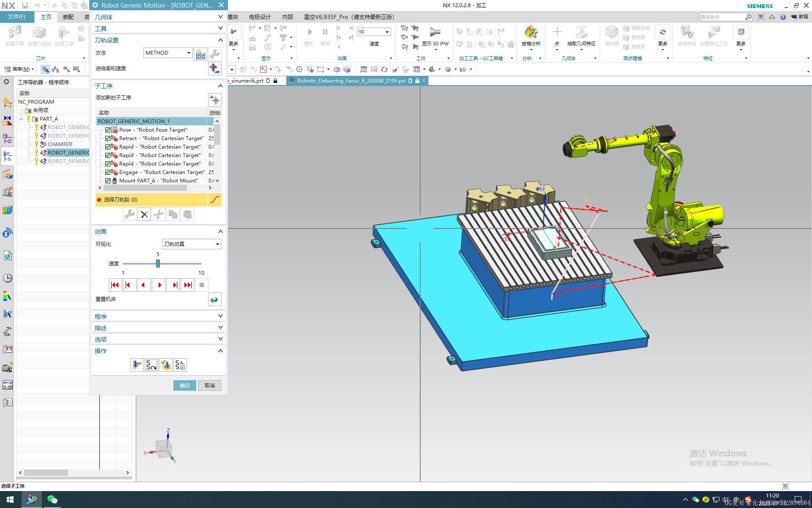Expand the 程序 section
The width and height of the screenshot is (812, 508).
coord(158,316)
